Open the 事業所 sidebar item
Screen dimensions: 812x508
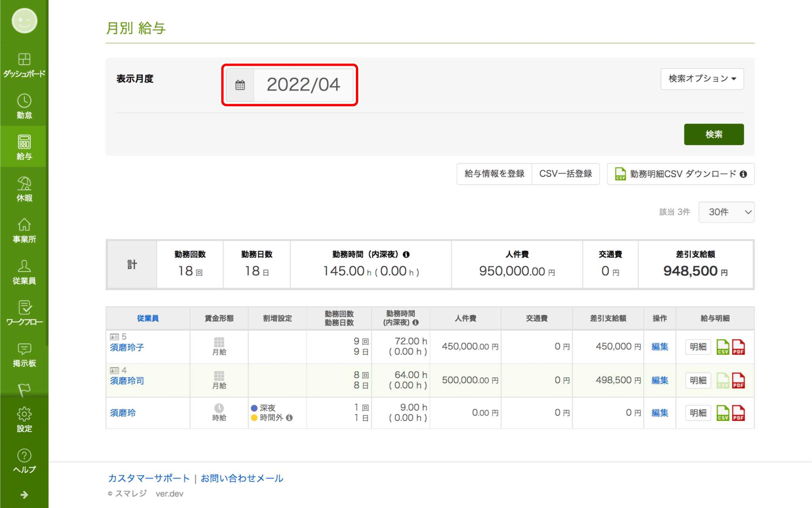coord(24,230)
